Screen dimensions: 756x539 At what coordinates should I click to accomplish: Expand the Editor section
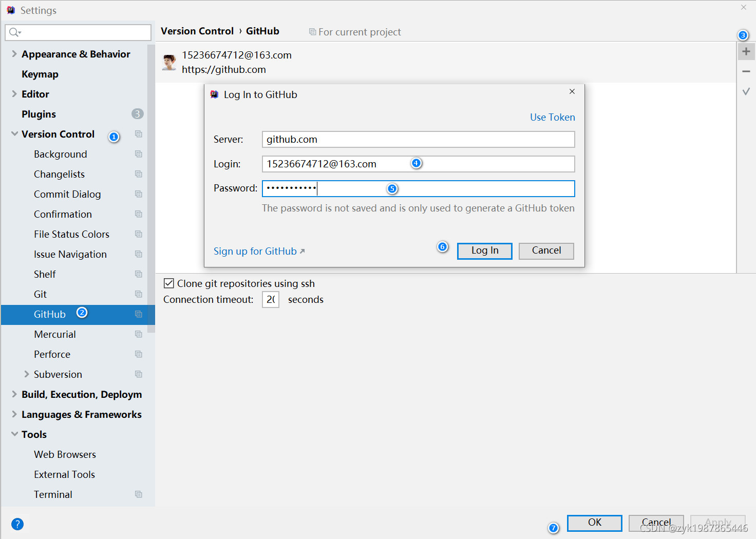14,94
